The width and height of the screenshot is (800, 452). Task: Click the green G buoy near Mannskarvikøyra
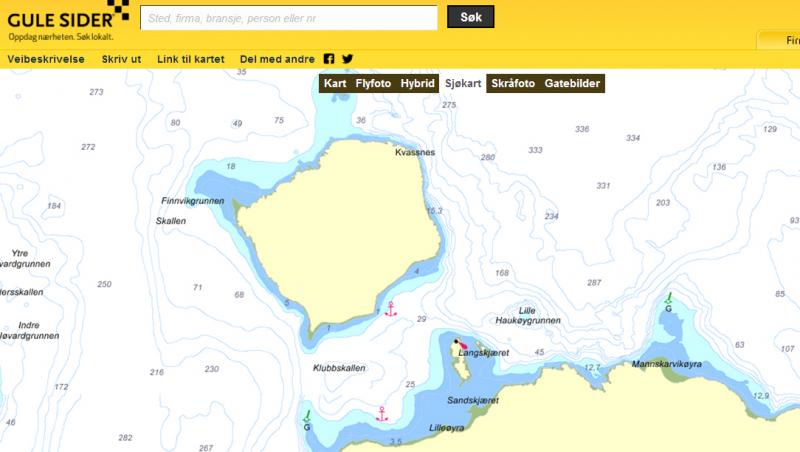[x=668, y=303]
